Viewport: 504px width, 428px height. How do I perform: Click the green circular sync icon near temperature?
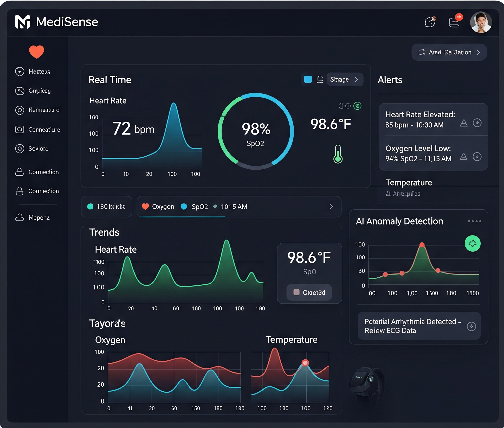coord(357,106)
